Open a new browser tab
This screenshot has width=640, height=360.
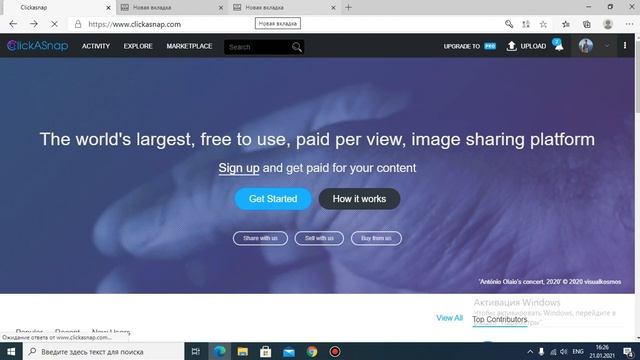348,7
